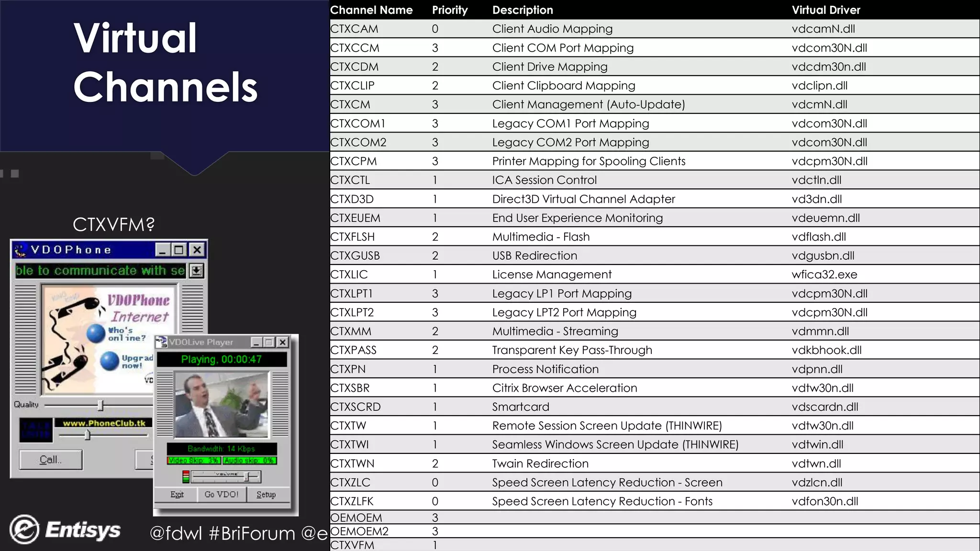The width and height of the screenshot is (980, 551).
Task: Maximize the VDOLive Player window
Action: pos(269,342)
